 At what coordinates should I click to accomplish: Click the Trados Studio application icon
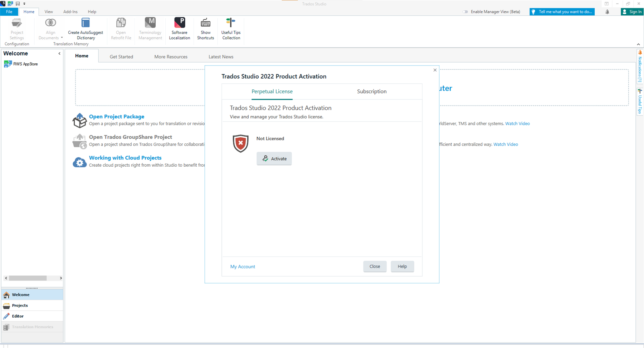(3, 4)
